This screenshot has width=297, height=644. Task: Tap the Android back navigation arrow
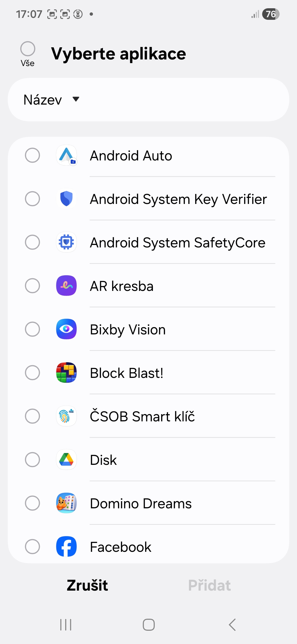click(232, 625)
